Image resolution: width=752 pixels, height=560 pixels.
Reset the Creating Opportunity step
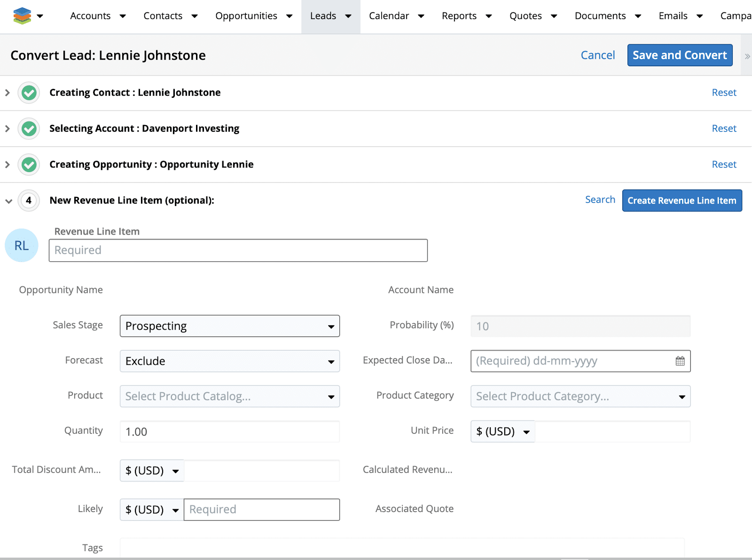[724, 165]
